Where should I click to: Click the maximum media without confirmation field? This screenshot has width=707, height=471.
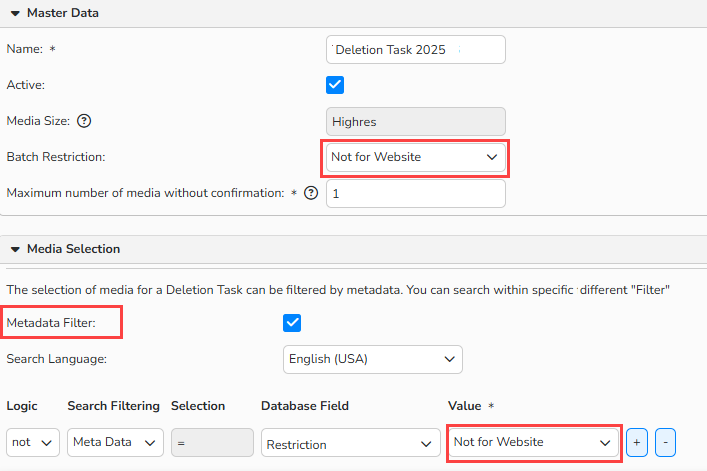415,193
